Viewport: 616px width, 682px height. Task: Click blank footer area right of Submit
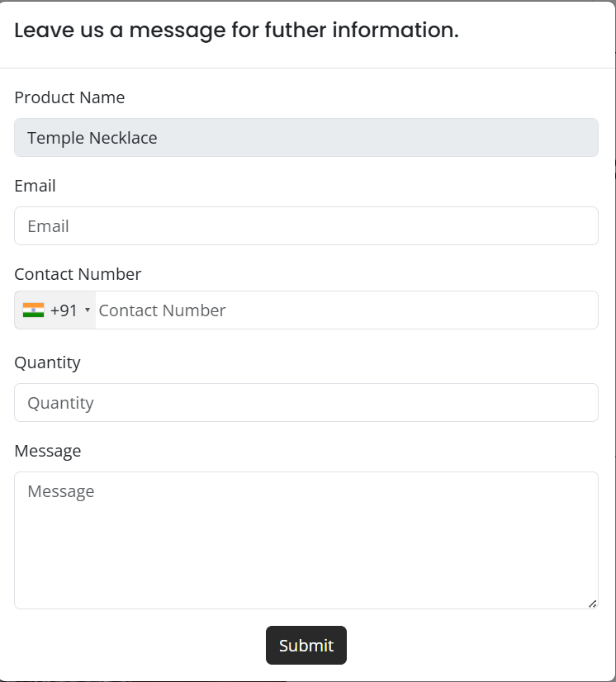point(479,646)
